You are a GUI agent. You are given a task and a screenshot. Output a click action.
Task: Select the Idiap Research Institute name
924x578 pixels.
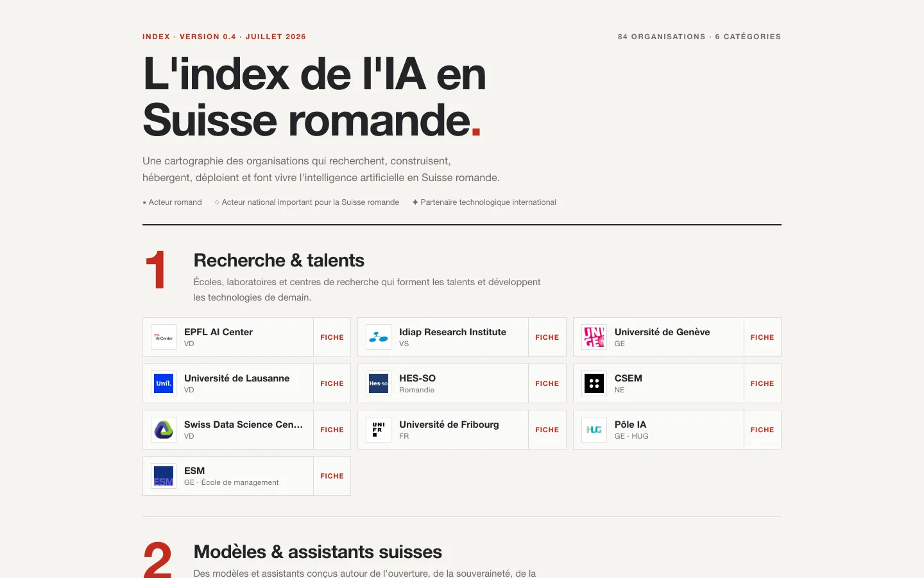coord(452,332)
